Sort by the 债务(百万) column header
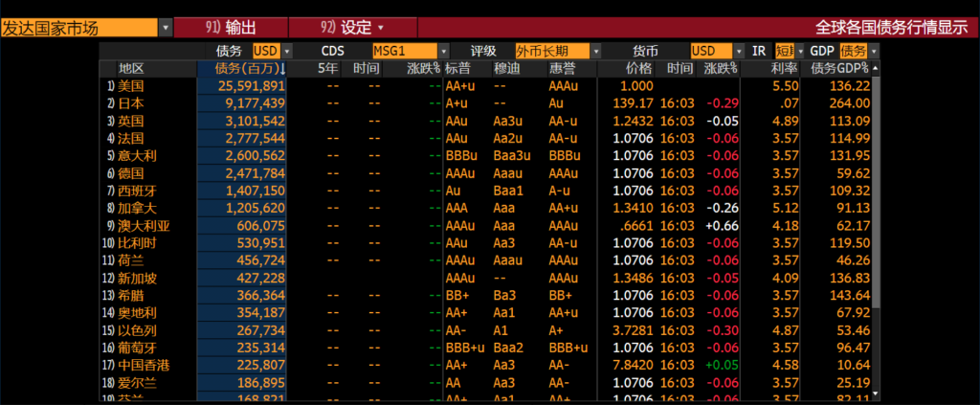This screenshot has width=980, height=405. click(242, 69)
